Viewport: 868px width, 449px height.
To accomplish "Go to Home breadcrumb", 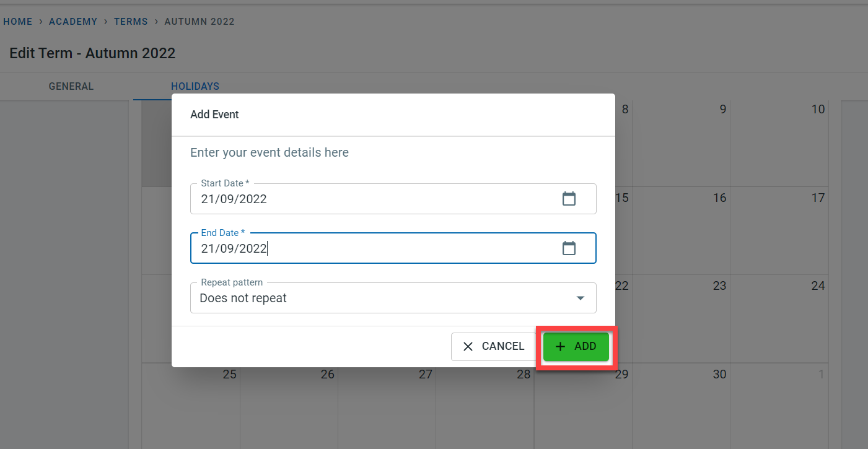I will tap(18, 22).
